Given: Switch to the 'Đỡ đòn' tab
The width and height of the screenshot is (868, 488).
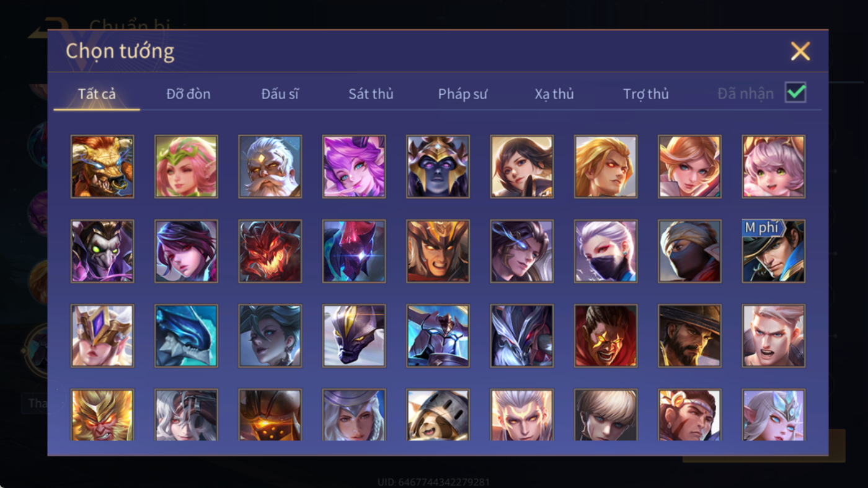Looking at the screenshot, I should point(188,94).
